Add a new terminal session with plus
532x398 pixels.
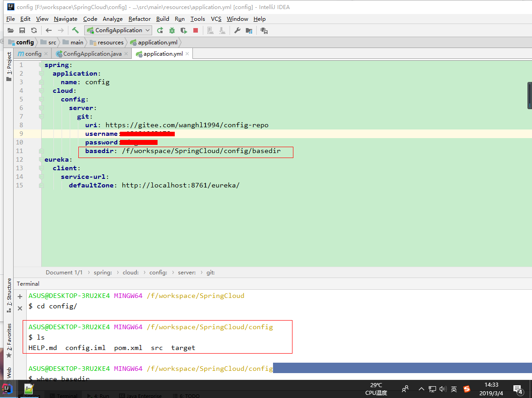(x=20, y=297)
